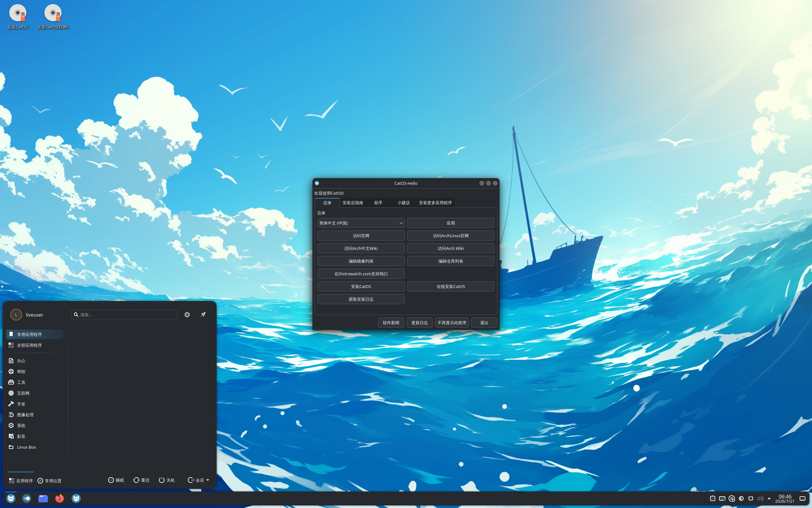Open the wired network tray icon
The height and width of the screenshot is (508, 812).
point(750,498)
